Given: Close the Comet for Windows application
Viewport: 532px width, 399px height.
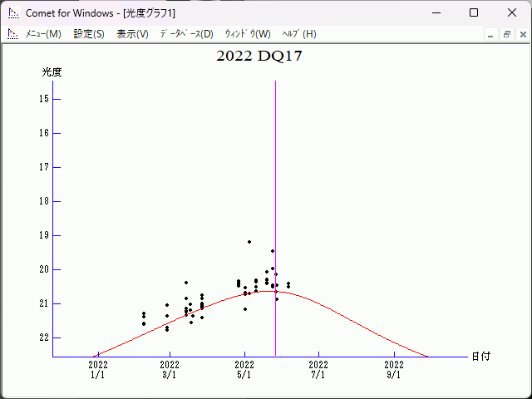Looking at the screenshot, I should point(512,13).
